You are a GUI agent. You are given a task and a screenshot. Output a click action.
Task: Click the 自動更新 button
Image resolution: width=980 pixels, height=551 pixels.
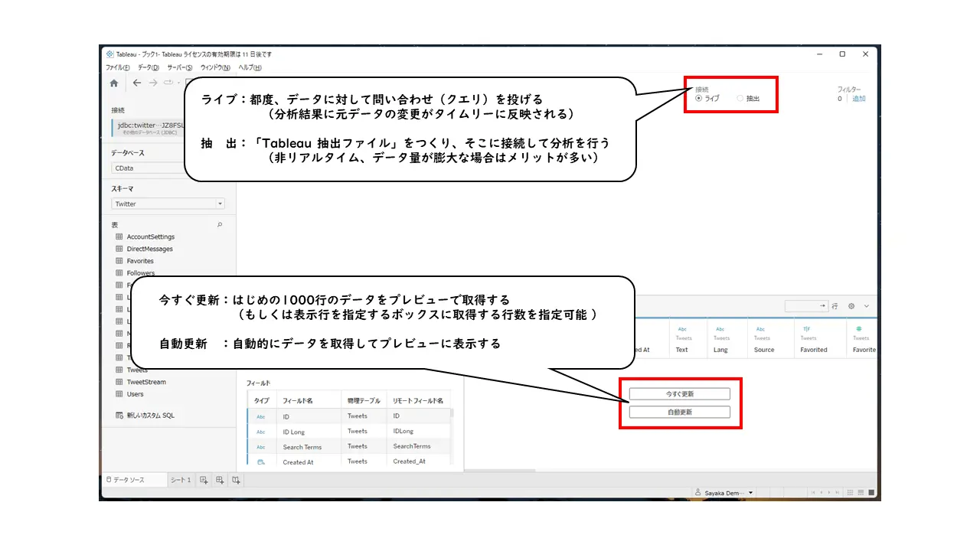click(x=679, y=412)
